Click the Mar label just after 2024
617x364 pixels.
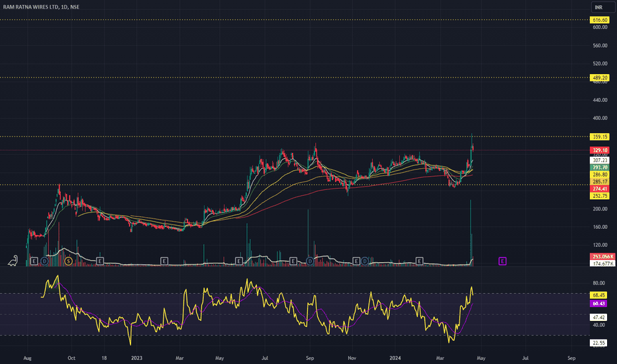(x=440, y=358)
